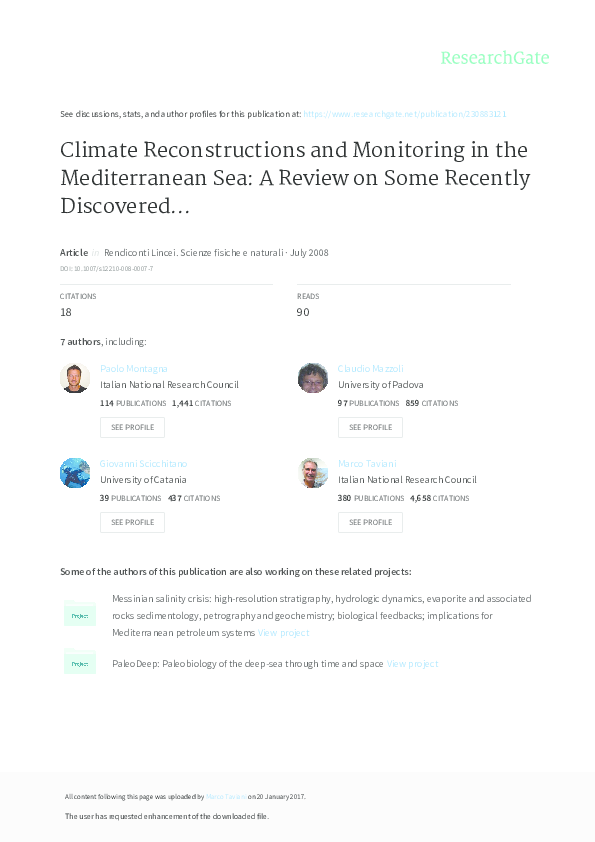Click SEE PROFILE under Giovanni Scicchitano
Screen dimensions: 595x842
click(132, 522)
